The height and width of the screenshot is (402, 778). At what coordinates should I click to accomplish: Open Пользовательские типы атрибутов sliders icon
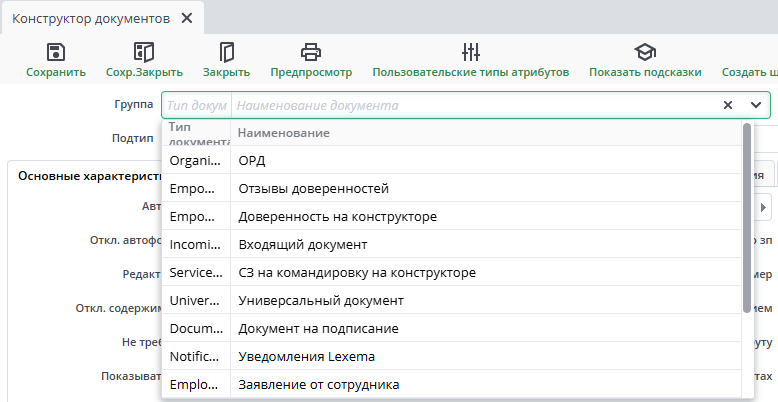click(x=471, y=53)
